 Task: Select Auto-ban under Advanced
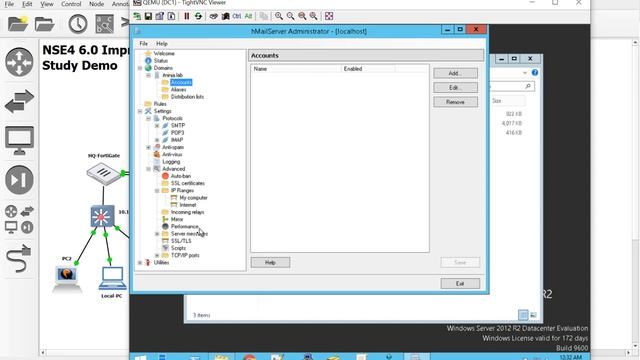tap(181, 176)
